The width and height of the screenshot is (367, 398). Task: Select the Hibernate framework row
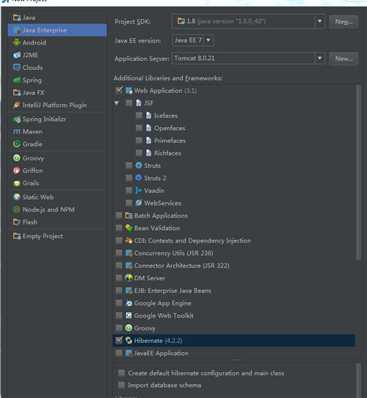(x=234, y=340)
